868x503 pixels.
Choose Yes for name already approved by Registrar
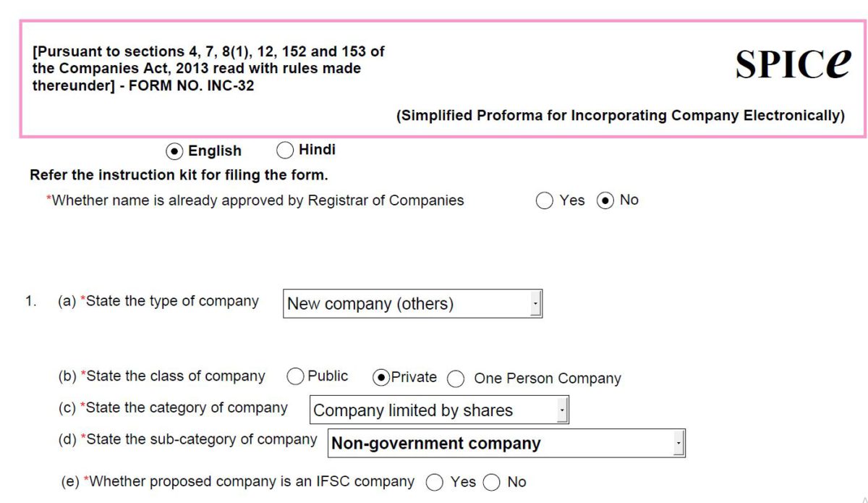coord(545,200)
